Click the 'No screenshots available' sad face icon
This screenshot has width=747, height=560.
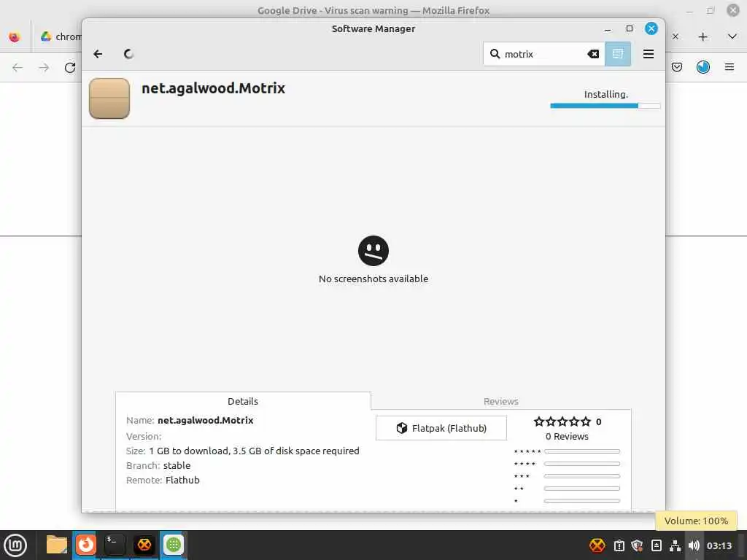[373, 251]
